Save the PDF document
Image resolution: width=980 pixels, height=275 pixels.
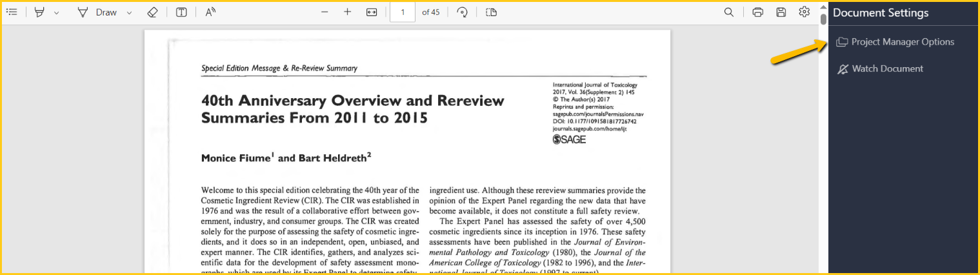781,12
